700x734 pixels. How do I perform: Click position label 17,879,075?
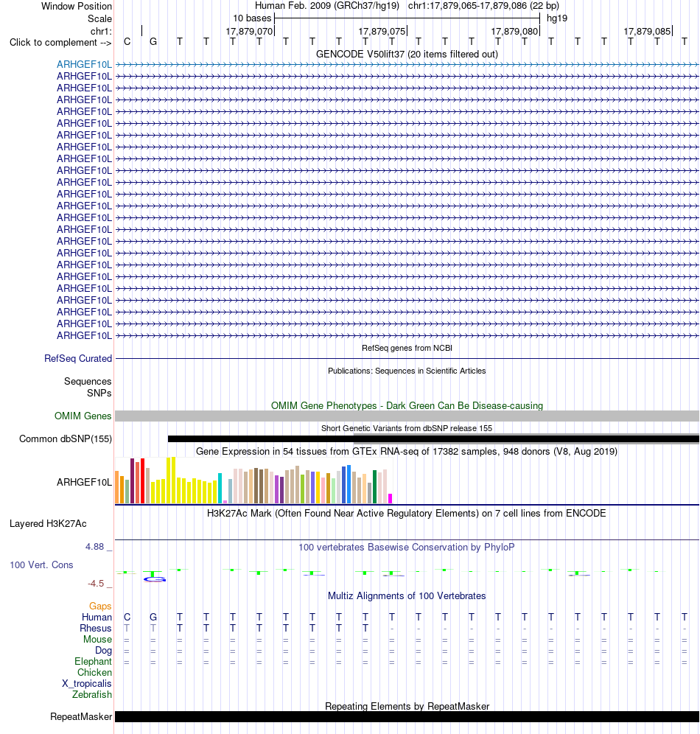382,32
